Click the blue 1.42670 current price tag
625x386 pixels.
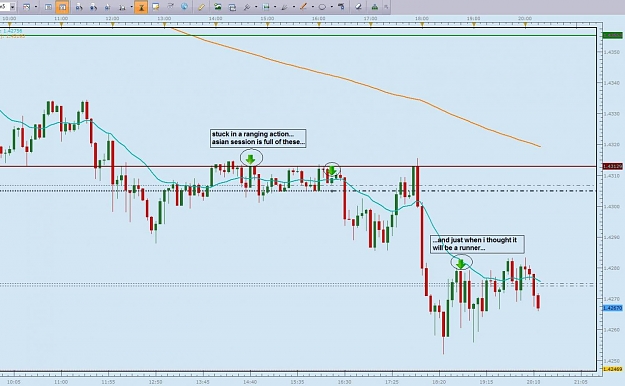click(613, 308)
